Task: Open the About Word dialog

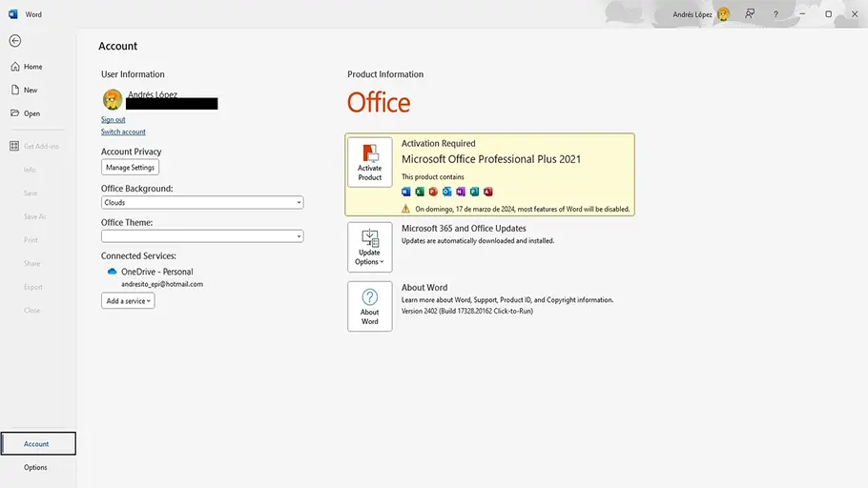Action: 369,306
